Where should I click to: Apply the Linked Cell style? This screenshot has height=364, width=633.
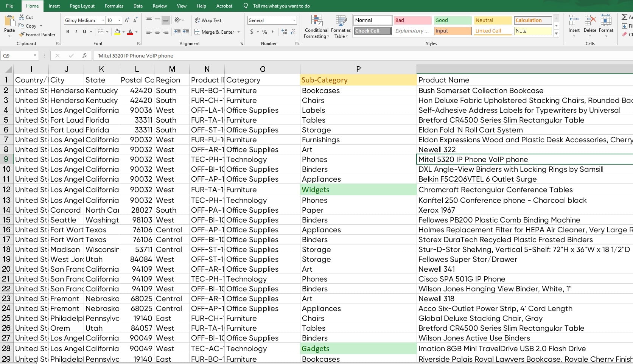coord(493,31)
